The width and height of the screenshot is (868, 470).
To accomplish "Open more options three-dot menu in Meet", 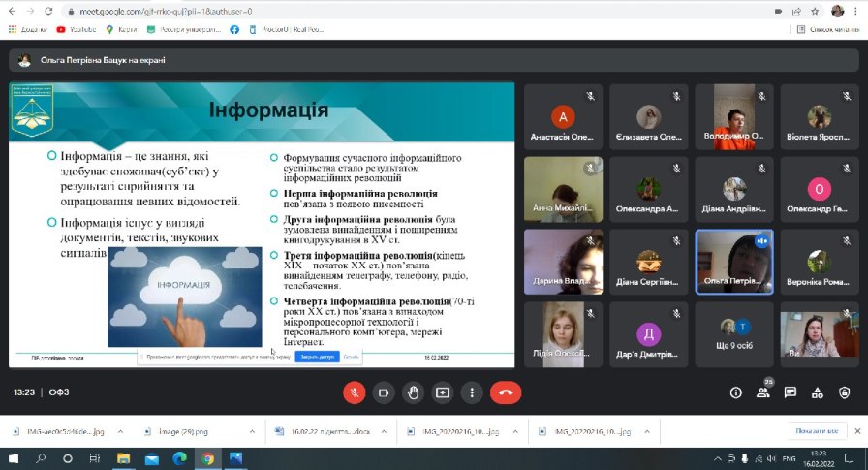I will point(472,392).
